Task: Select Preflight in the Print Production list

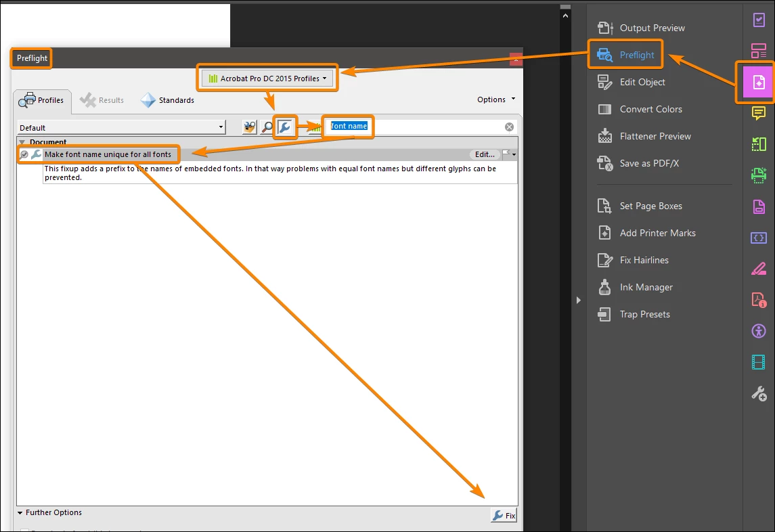Action: [625, 55]
